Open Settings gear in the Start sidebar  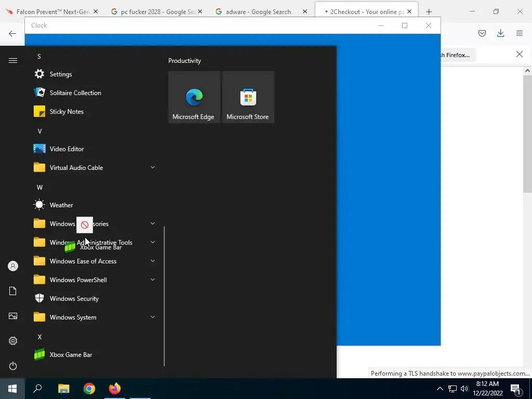(x=13, y=341)
